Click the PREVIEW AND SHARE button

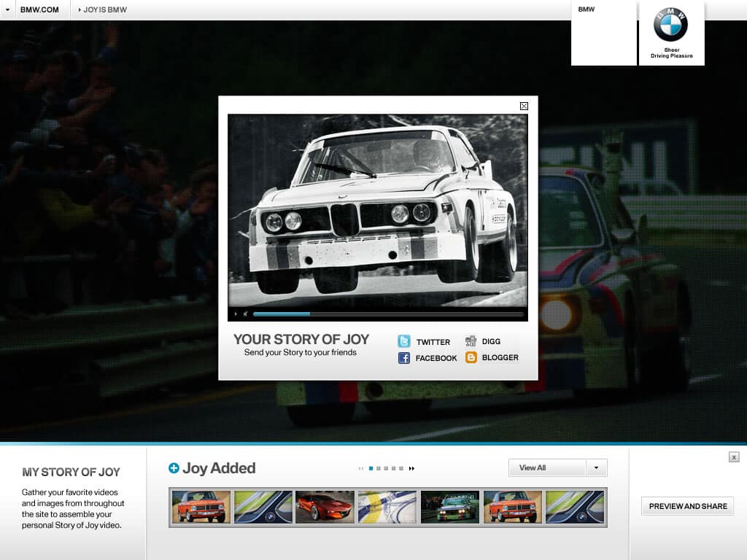686,505
